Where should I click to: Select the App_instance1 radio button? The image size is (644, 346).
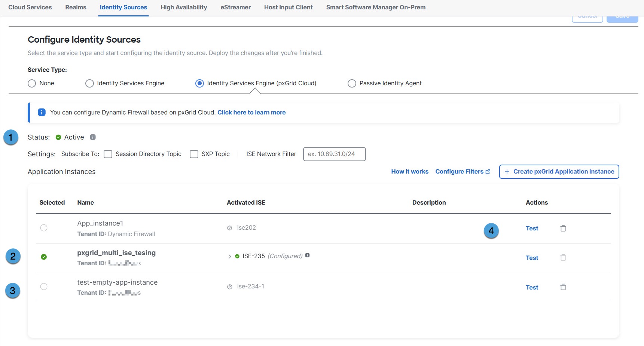(44, 228)
